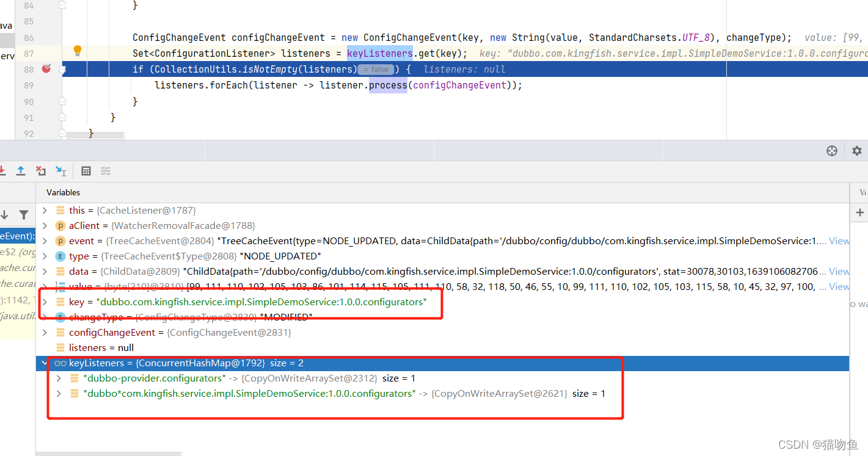Expand the key string variable node
The height and width of the screenshot is (456, 868).
pos(44,302)
